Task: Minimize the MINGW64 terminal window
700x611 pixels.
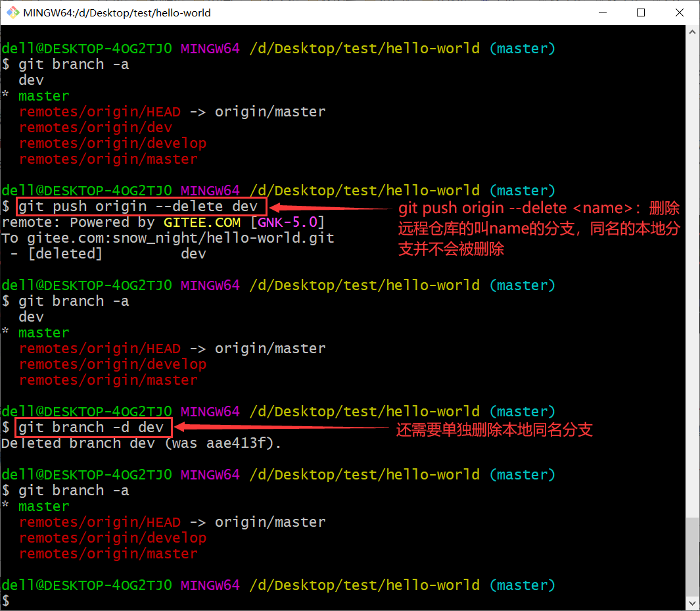Action: point(603,12)
